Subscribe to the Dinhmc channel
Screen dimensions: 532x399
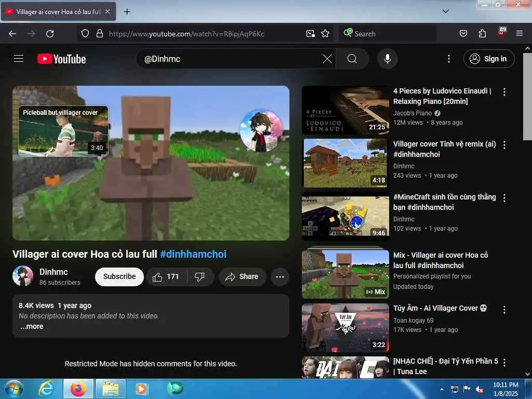pyautogui.click(x=119, y=276)
